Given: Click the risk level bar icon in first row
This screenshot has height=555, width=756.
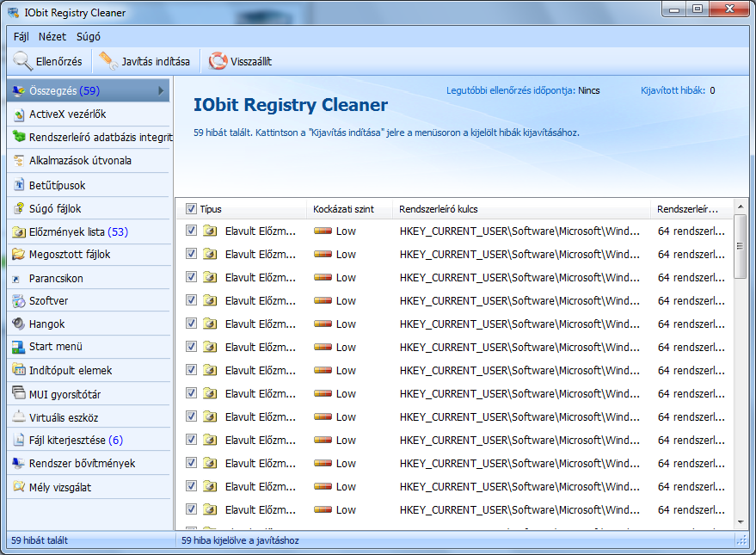Looking at the screenshot, I should pyautogui.click(x=323, y=231).
